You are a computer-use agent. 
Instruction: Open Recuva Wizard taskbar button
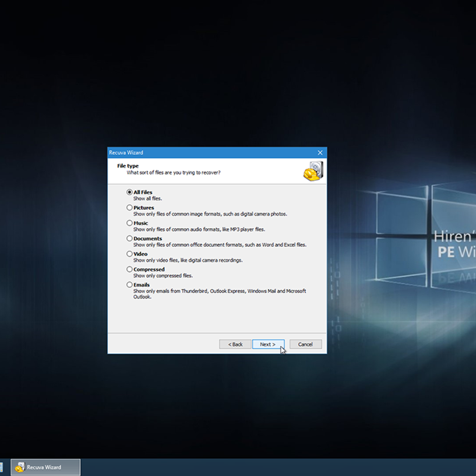click(46, 467)
